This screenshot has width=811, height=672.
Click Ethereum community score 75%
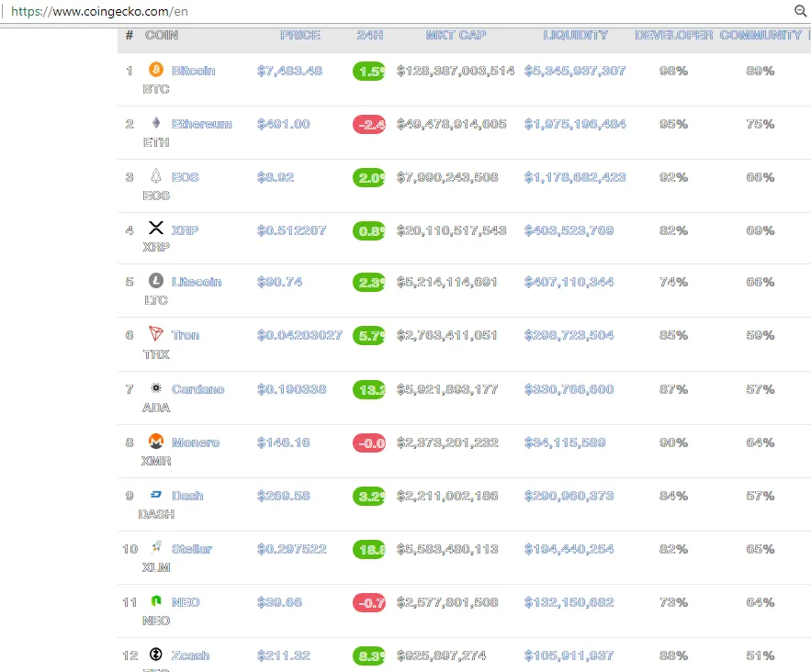[x=760, y=124]
